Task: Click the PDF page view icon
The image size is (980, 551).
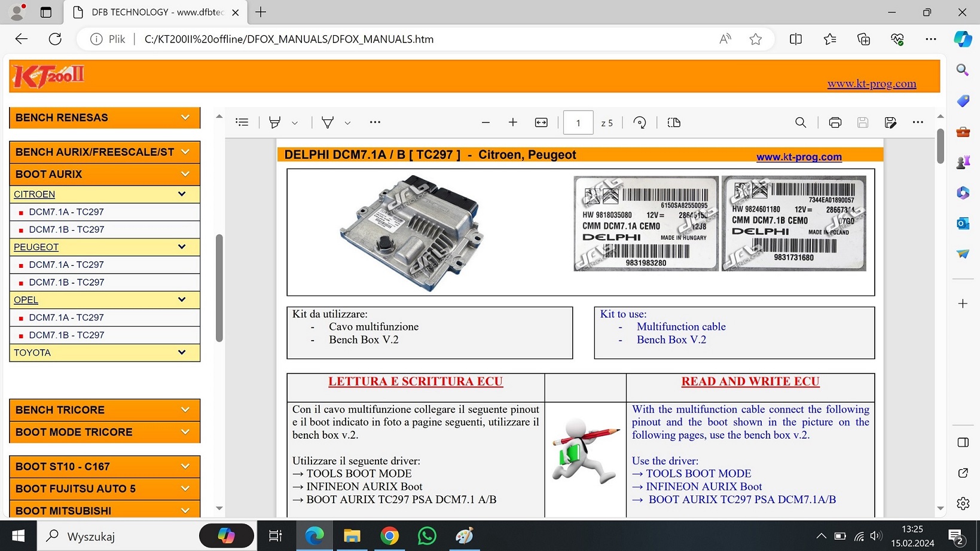Action: (674, 123)
